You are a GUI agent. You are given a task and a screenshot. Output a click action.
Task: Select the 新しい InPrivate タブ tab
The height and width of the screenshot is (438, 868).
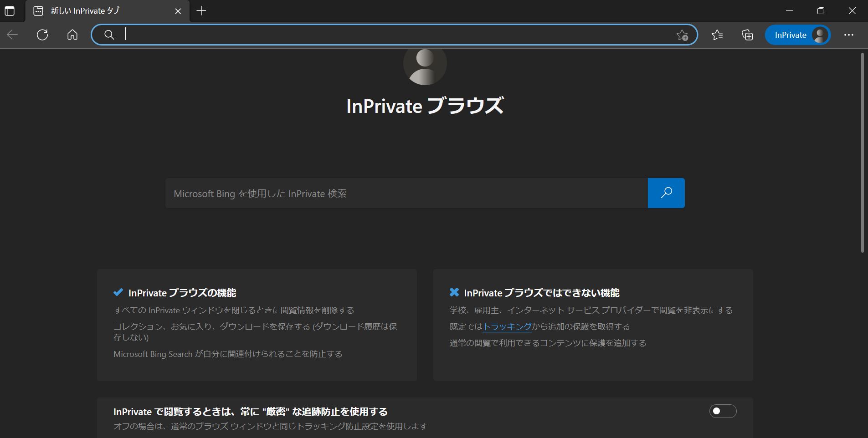tap(108, 11)
